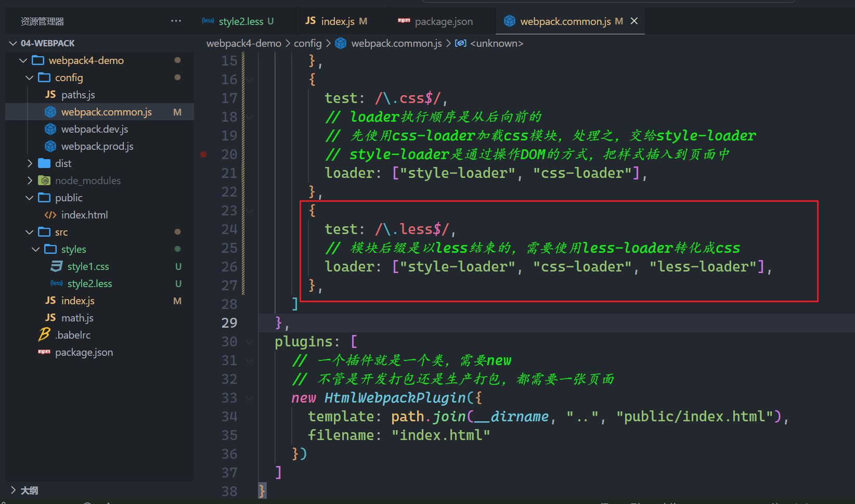
Task: Click line number 29 in the gutter
Action: pos(229,323)
